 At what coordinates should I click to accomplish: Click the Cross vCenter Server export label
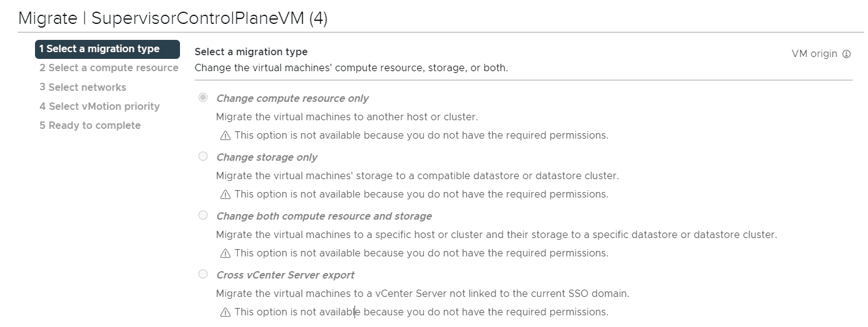coord(285,275)
